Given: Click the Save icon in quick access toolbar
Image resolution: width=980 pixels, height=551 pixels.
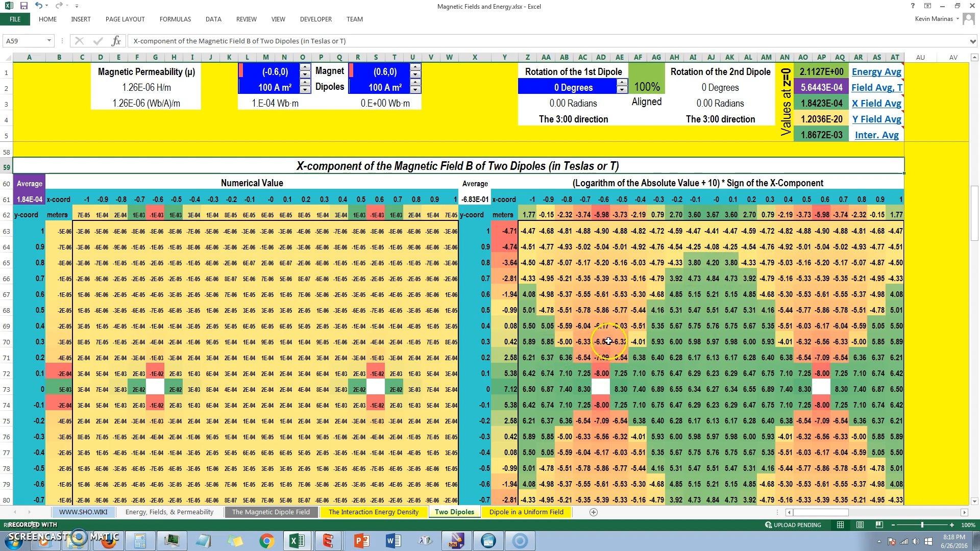Looking at the screenshot, I should (24, 6).
